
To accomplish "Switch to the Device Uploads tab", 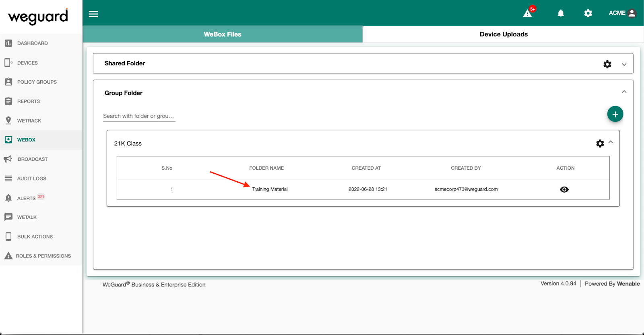I will tap(504, 34).
